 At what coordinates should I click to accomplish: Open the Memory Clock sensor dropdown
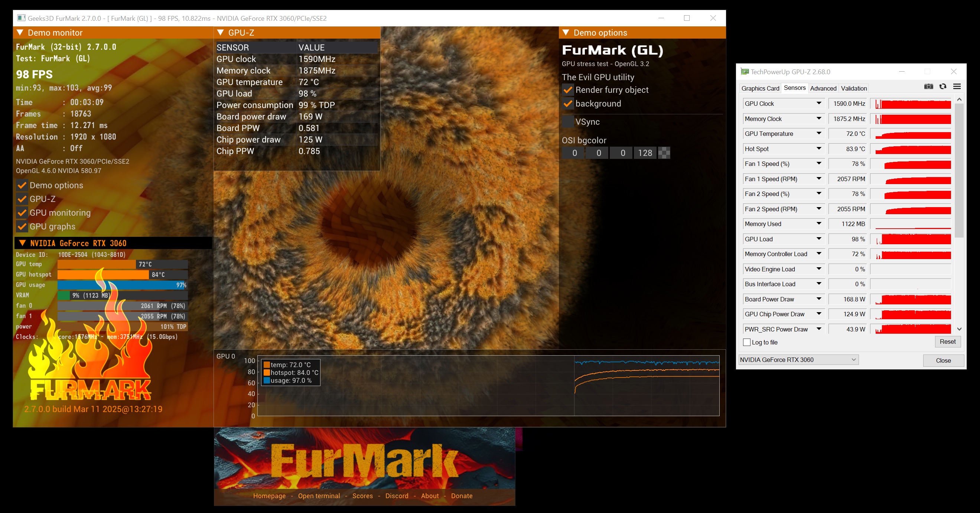[819, 119]
